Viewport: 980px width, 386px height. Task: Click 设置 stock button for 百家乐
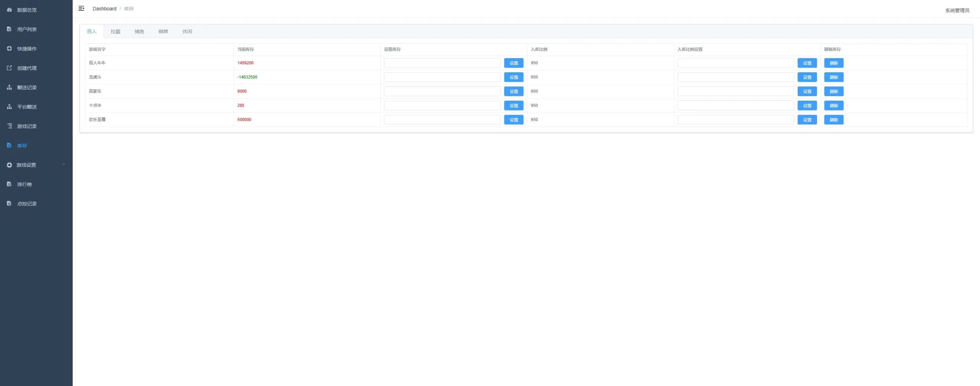[514, 91]
